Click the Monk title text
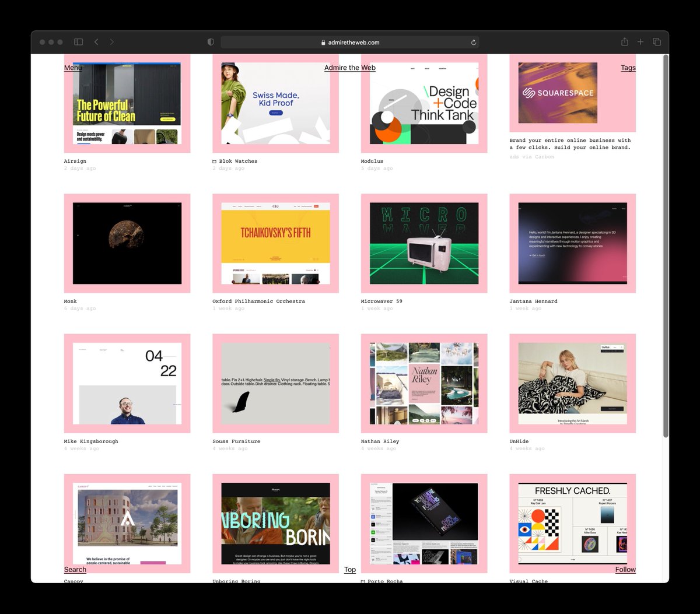Viewport: 700px width, 614px height. coord(71,301)
